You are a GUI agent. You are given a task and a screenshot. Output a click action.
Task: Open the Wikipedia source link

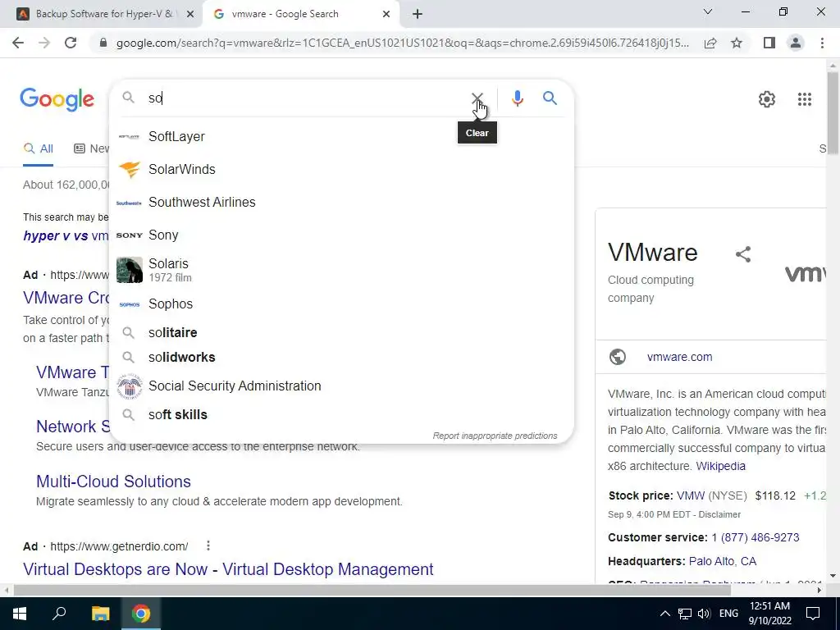720,466
